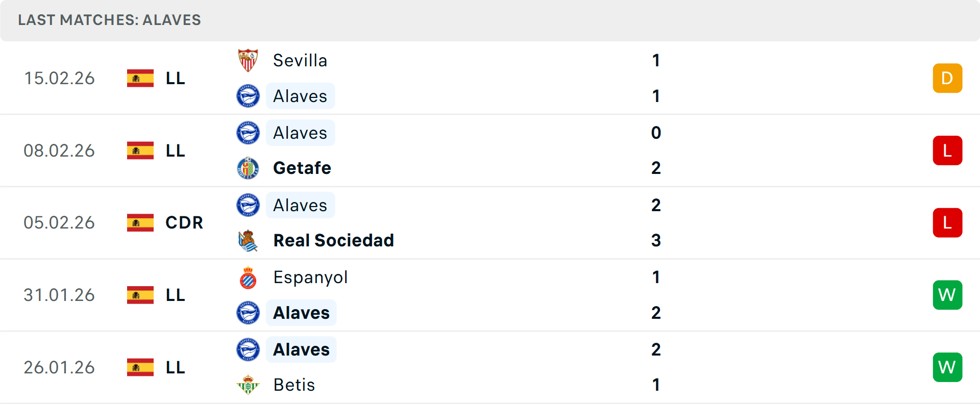This screenshot has height=404, width=980.
Task: Toggle the orange D result badge
Action: (x=947, y=78)
